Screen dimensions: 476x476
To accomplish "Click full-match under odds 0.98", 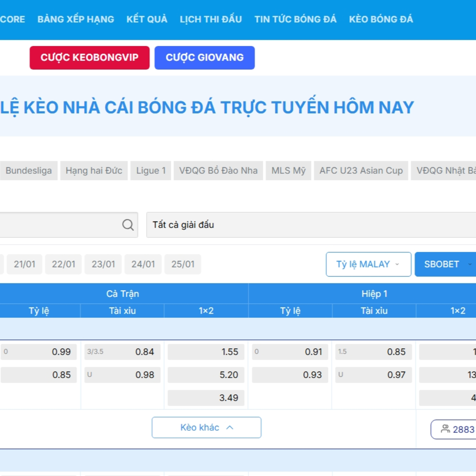I will point(122,375).
